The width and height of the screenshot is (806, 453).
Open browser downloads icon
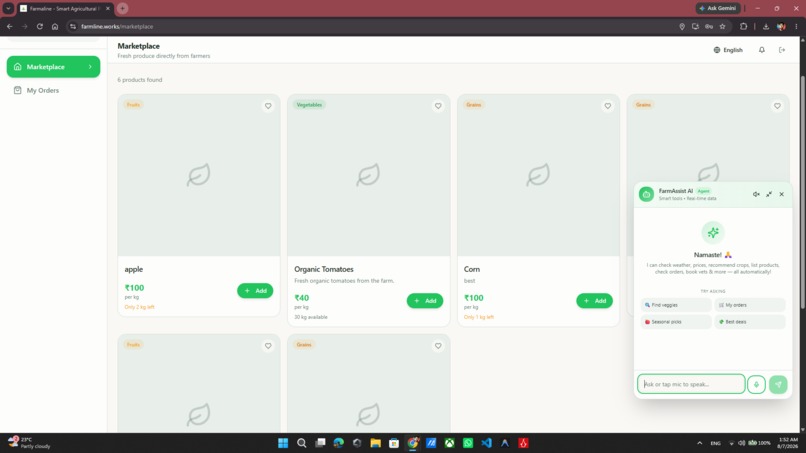766,26
